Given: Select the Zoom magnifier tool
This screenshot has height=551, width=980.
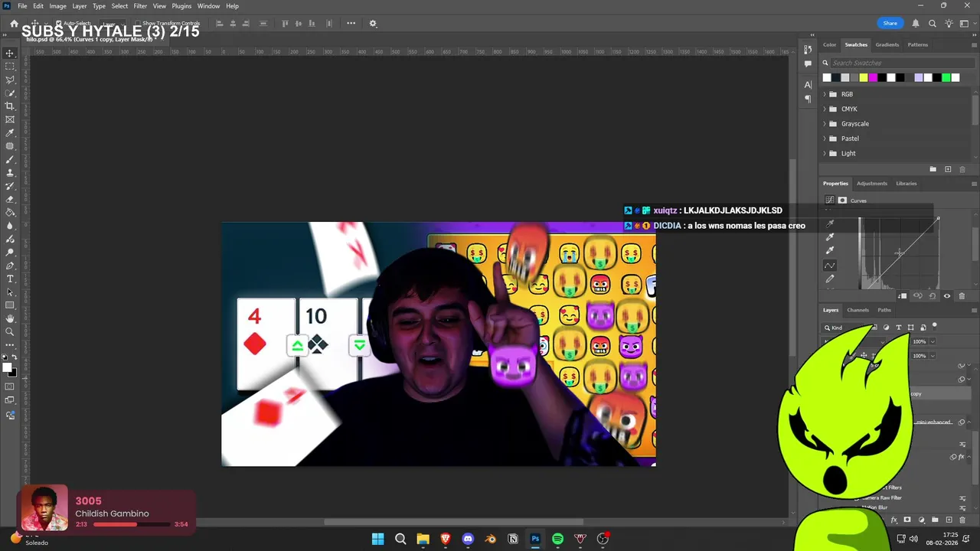Looking at the screenshot, I should (10, 331).
